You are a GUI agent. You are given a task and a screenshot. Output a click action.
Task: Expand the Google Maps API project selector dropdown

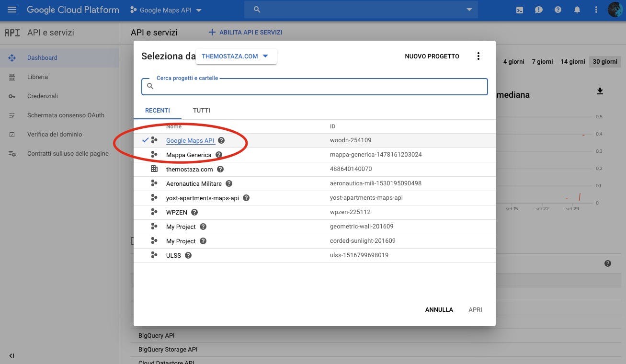199,10
